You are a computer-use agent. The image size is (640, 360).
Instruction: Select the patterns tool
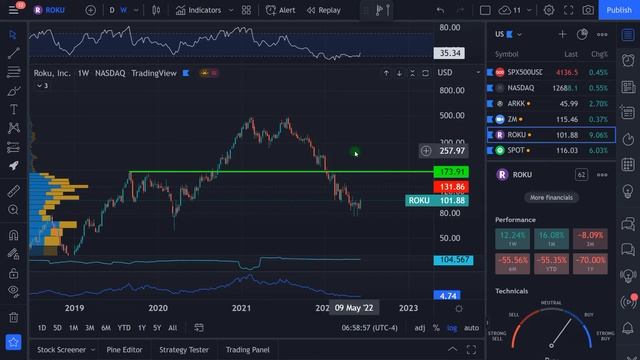[x=13, y=128]
